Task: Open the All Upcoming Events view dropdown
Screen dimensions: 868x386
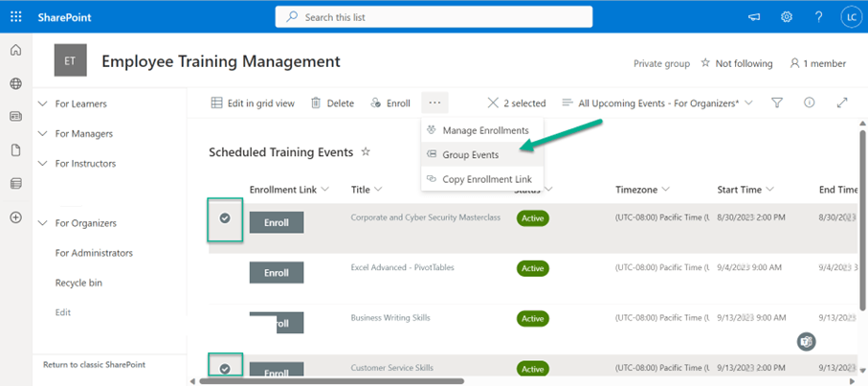Action: (657, 102)
